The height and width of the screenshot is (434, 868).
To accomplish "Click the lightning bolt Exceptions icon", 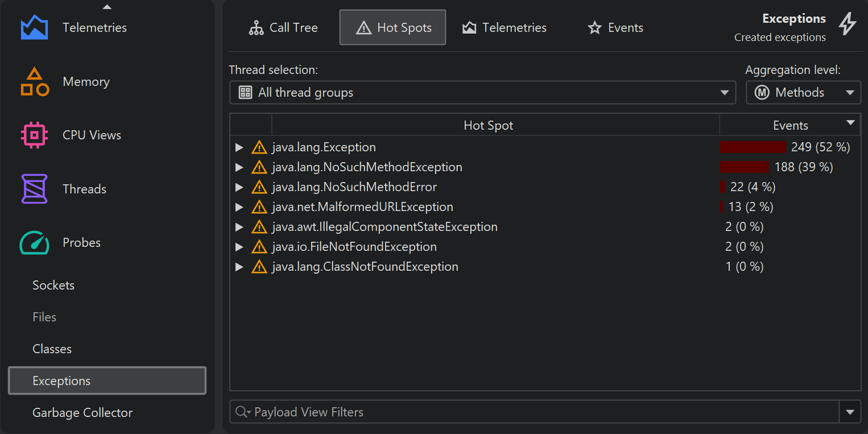I will tap(847, 24).
